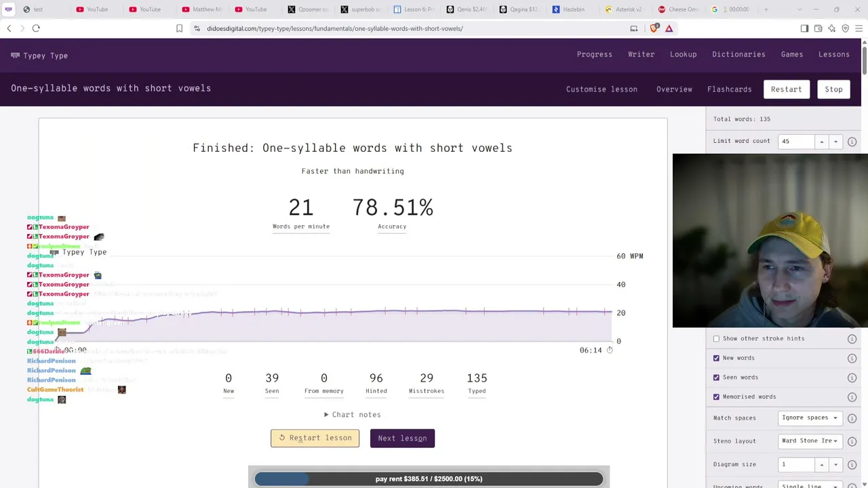Viewport: 868px width, 488px height.
Task: Decrease Diagram size with down arrow
Action: click(x=835, y=465)
